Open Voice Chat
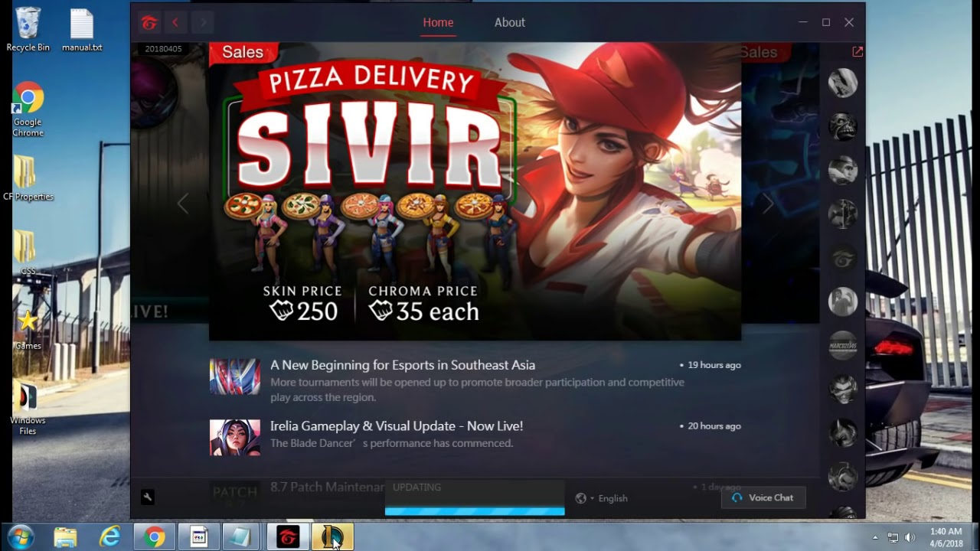The image size is (980, 551). point(763,497)
